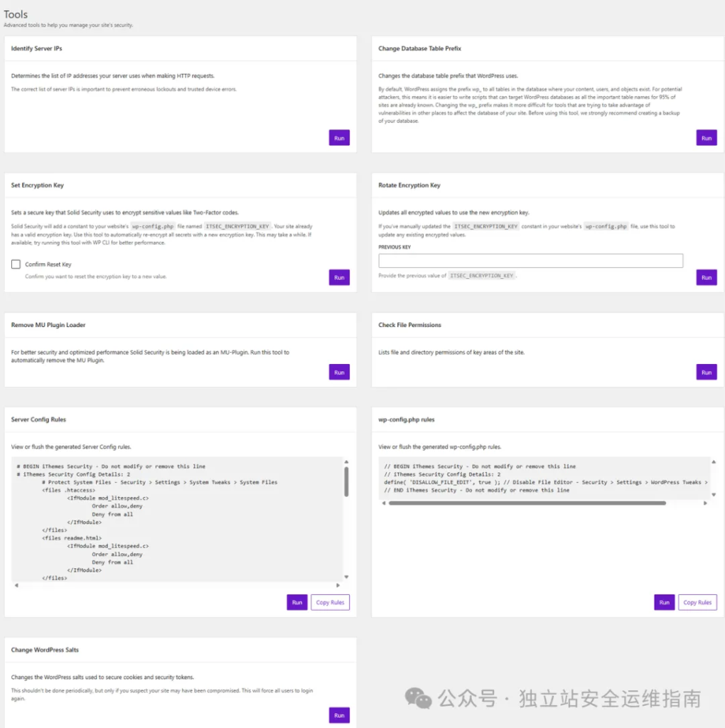725x728 pixels.
Task: Check the Confirm Reset Key checkbox
Action: click(x=16, y=264)
